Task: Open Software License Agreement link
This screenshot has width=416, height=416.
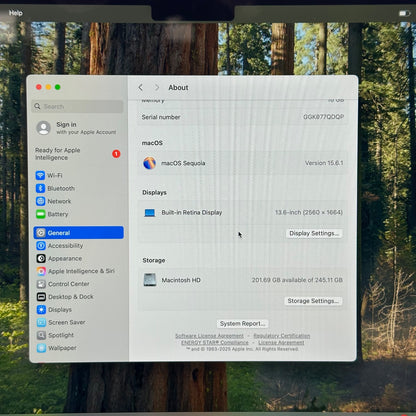Action: click(x=209, y=336)
